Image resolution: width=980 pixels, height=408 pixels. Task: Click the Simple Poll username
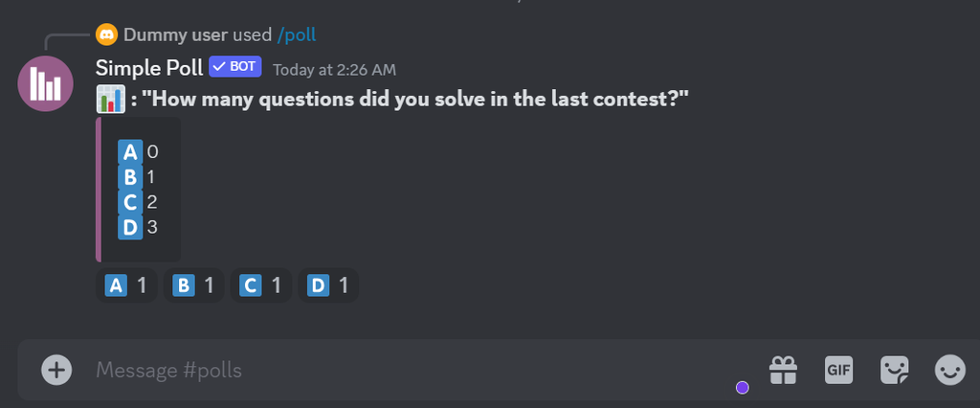tap(148, 67)
